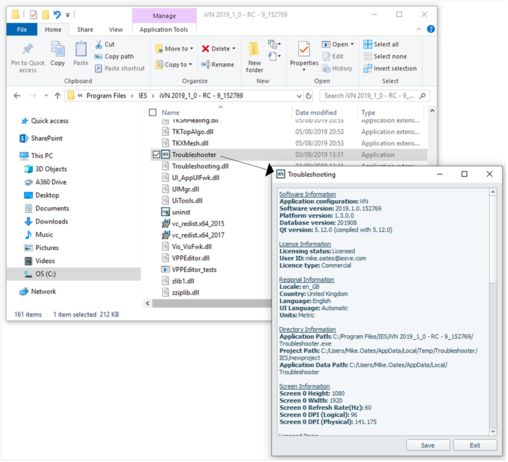The height and width of the screenshot is (462, 508).
Task: Click Select none in ribbon
Action: (x=385, y=57)
